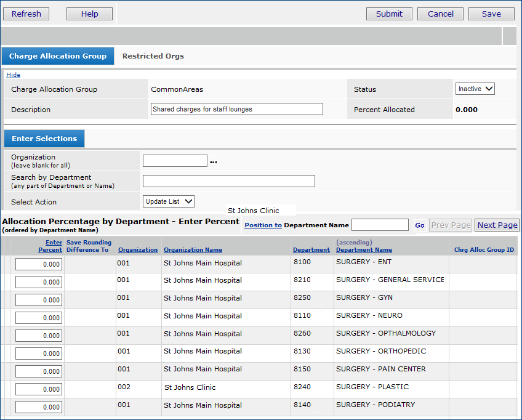This screenshot has height=420, width=522.
Task: Click the Cancel button
Action: (x=440, y=14)
